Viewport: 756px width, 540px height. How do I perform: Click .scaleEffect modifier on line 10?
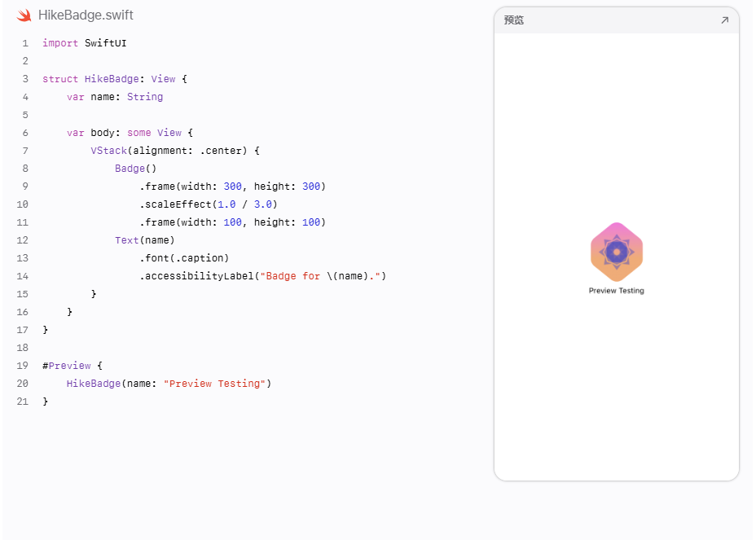tap(175, 204)
